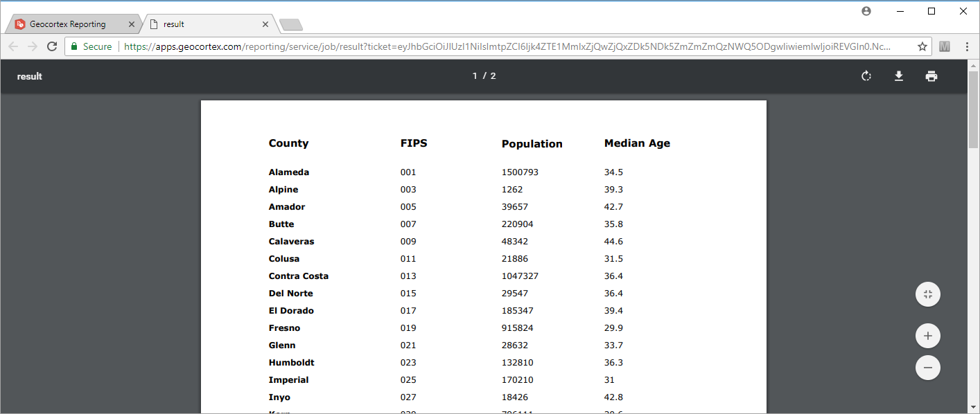Viewport: 980px width, 414px height.
Task: Download the PDF result file
Action: coord(899,76)
